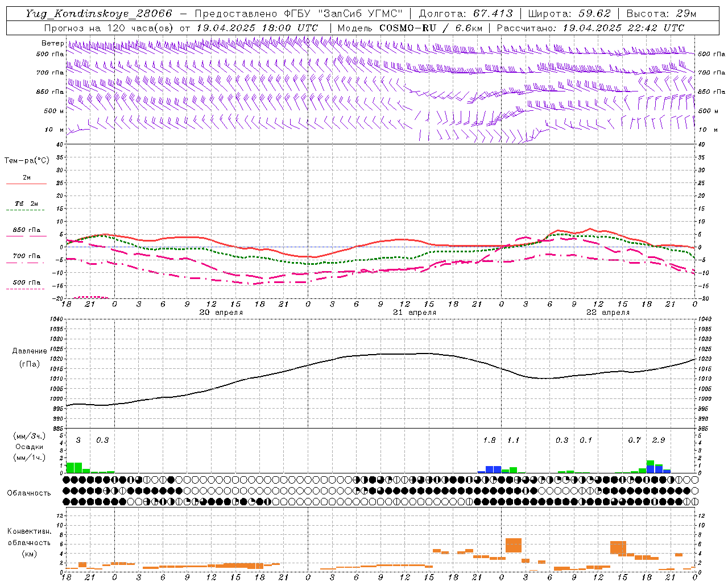Click the (мм/1ч.) precipitation unit label
728x582 pixels.
tap(30, 458)
